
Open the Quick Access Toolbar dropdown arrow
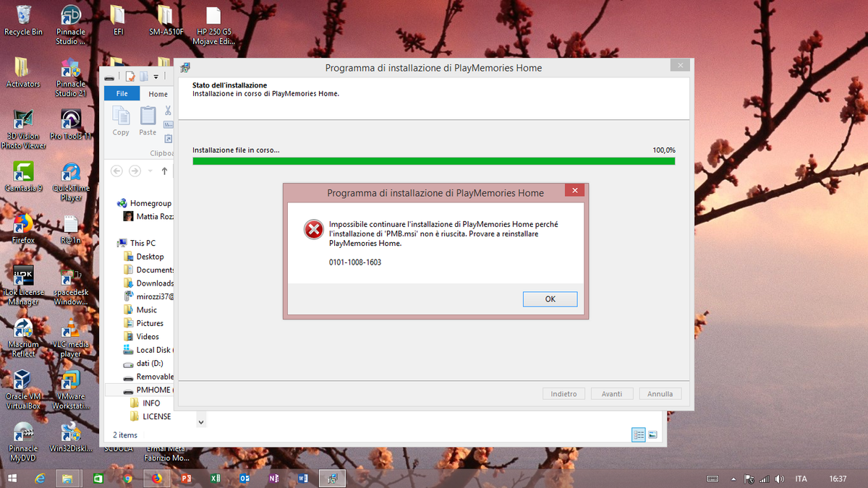click(156, 75)
